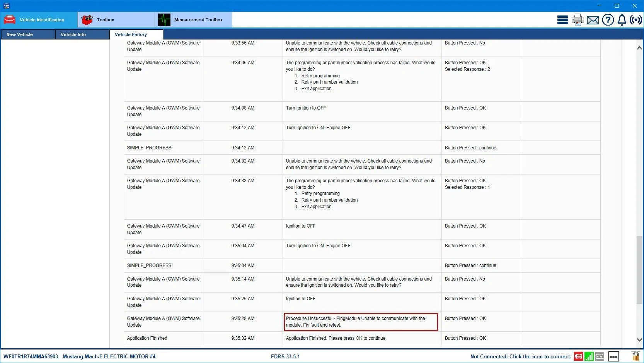
Task: Select the Vehicle Info subtab
Action: (82, 34)
